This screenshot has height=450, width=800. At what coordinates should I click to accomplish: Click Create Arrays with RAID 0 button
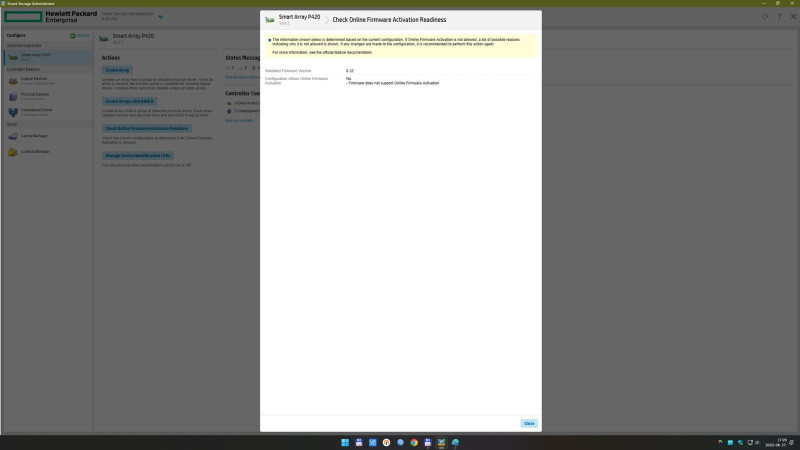pyautogui.click(x=129, y=102)
